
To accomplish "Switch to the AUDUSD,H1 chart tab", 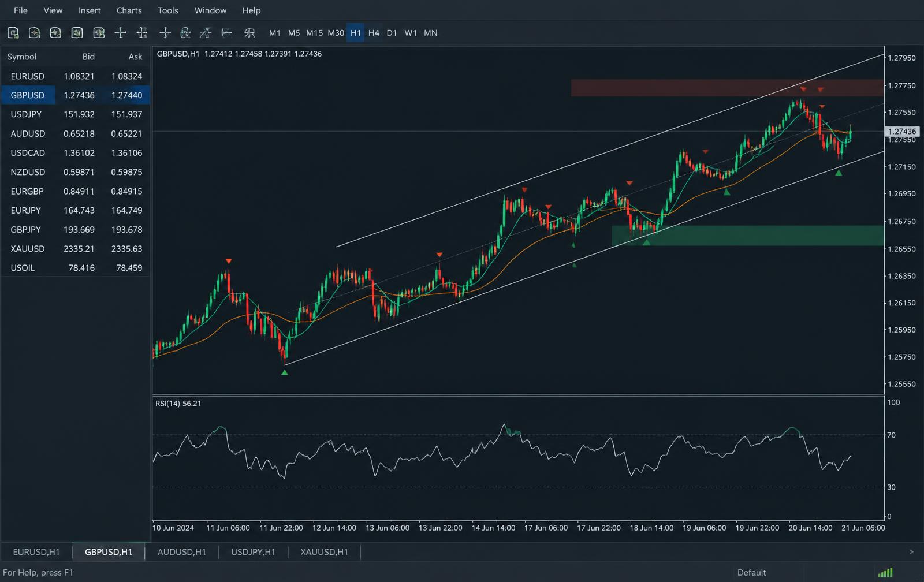I will [182, 552].
